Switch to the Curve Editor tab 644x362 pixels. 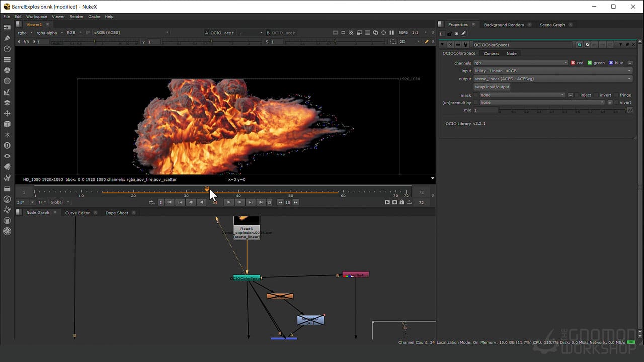coord(77,213)
